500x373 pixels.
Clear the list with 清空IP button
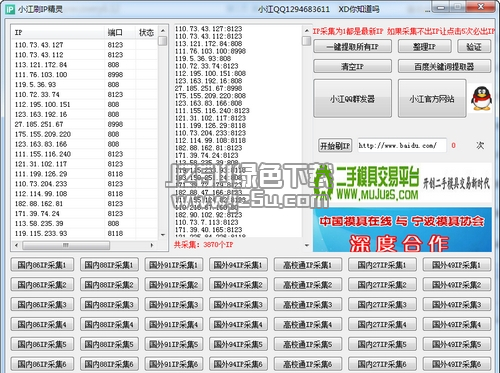point(352,66)
